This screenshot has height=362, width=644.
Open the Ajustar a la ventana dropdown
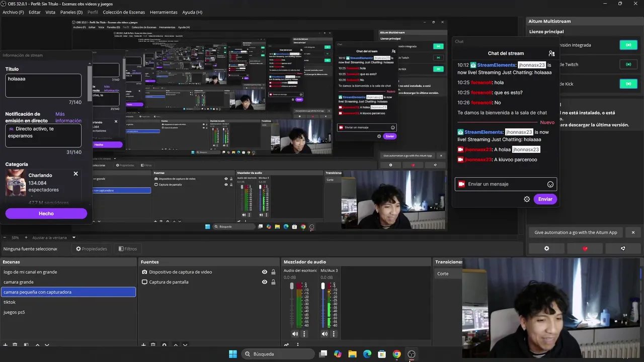click(x=54, y=237)
